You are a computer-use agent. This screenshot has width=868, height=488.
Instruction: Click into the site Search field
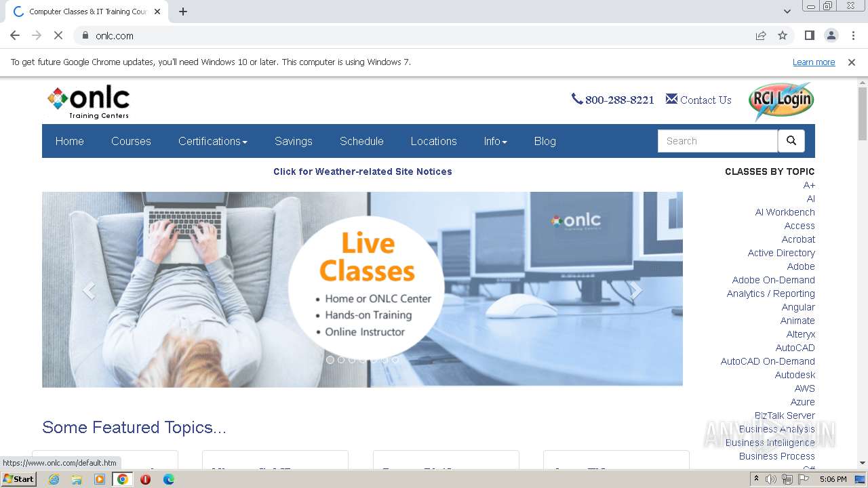tap(717, 141)
